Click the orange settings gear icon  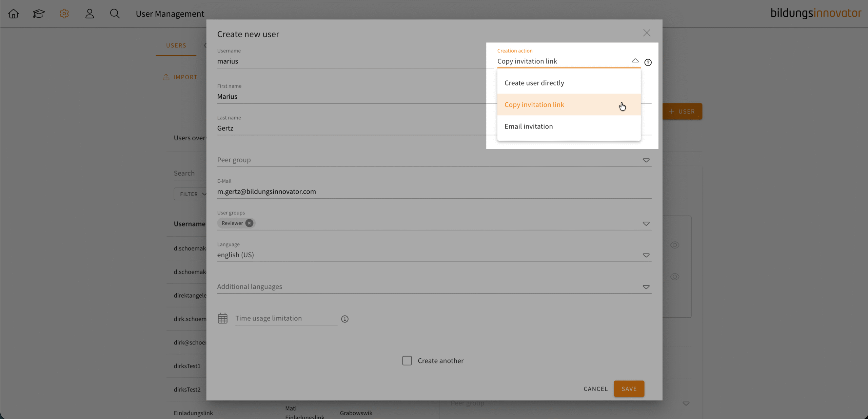pyautogui.click(x=64, y=14)
